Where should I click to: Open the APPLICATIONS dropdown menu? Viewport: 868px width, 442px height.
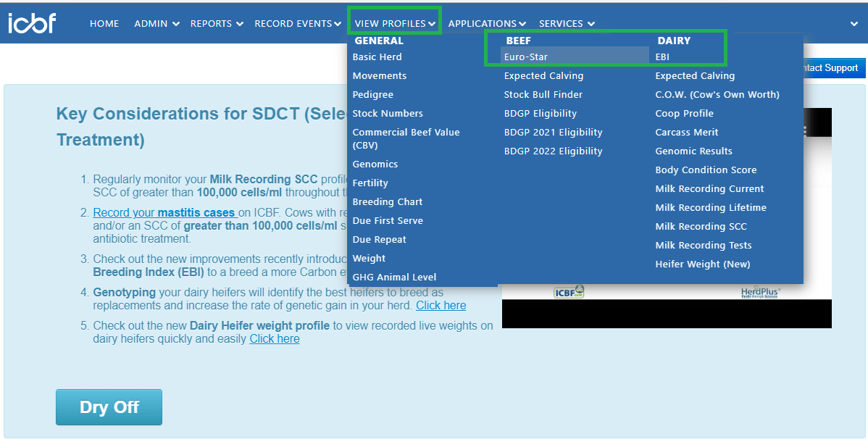[487, 24]
